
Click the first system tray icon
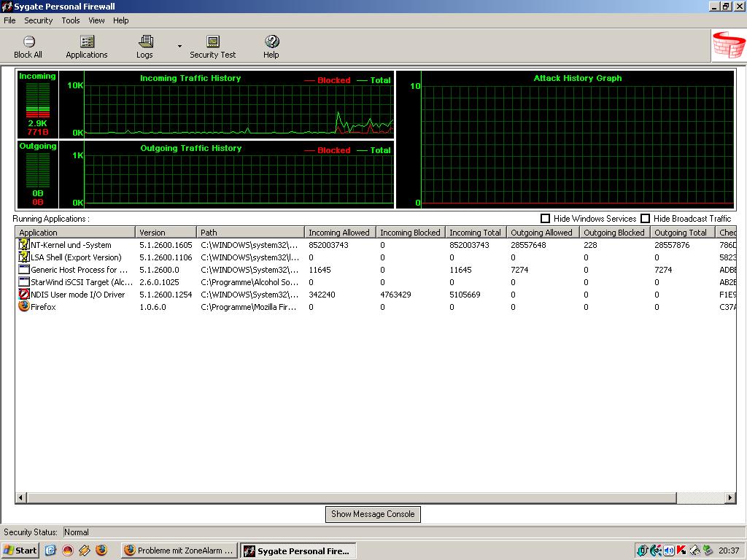(643, 551)
